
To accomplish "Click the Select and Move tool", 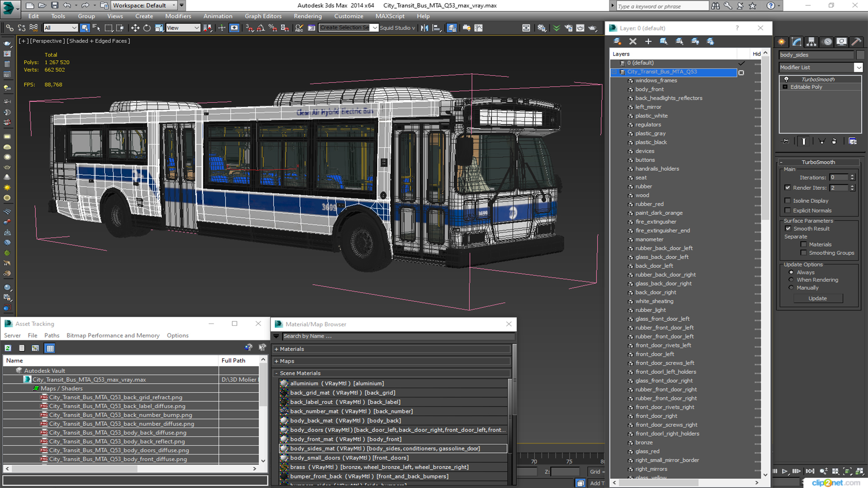I will (135, 28).
